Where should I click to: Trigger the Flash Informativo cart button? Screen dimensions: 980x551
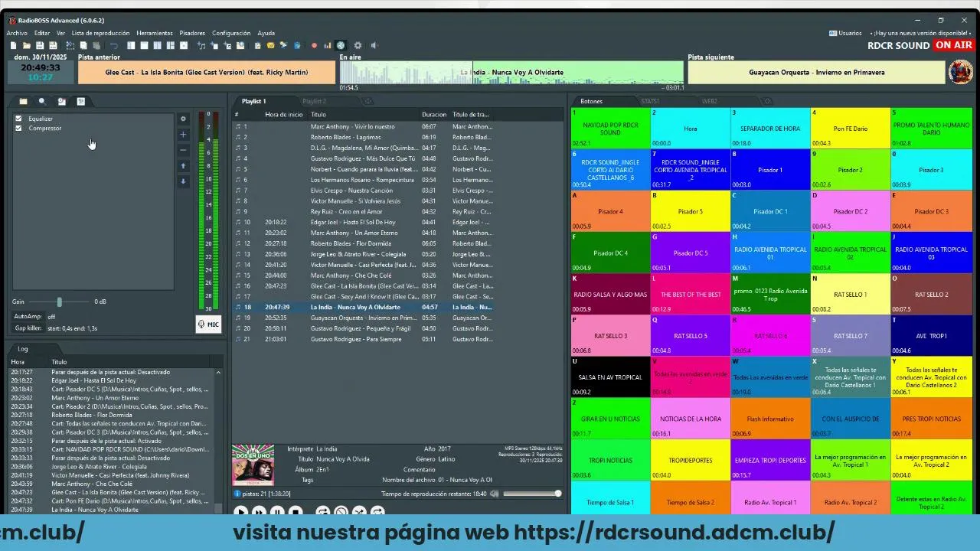coord(769,419)
